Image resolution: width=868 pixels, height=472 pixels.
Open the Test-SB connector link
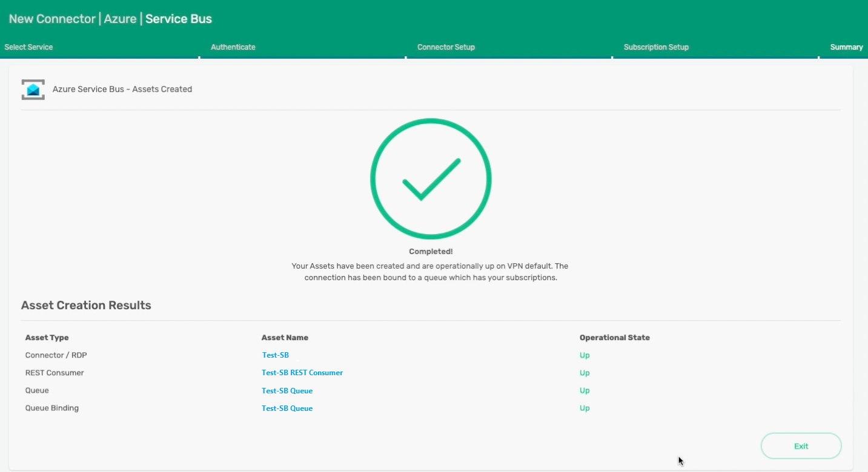click(276, 355)
